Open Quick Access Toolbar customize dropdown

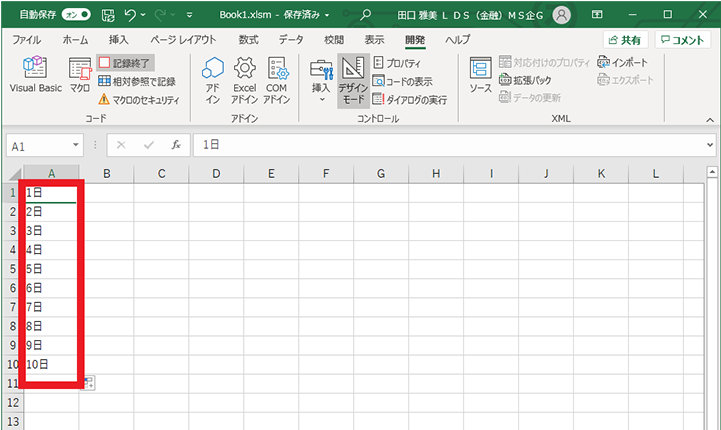click(x=189, y=15)
